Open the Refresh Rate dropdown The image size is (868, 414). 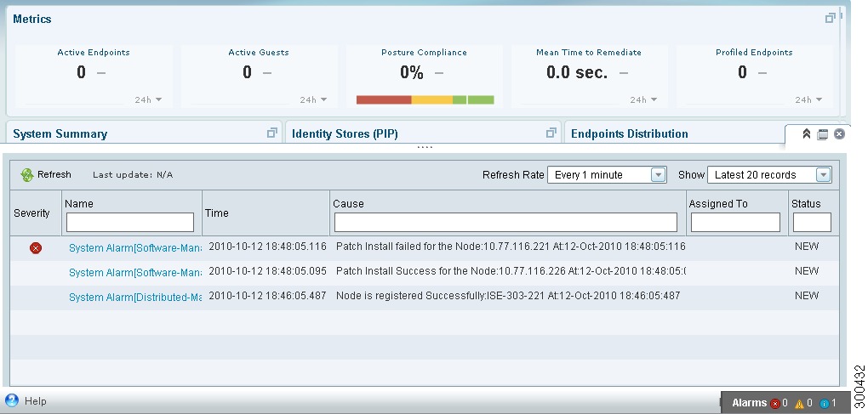click(x=658, y=174)
